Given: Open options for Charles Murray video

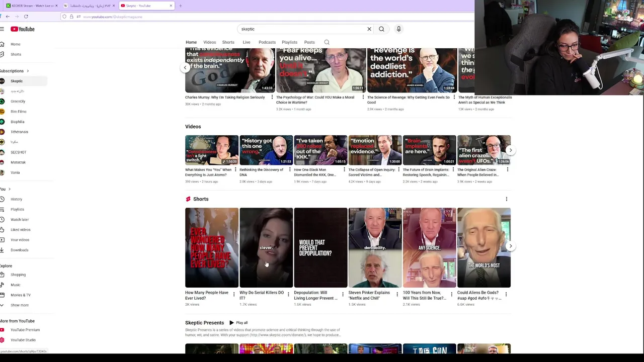Looking at the screenshot, I should [272, 97].
